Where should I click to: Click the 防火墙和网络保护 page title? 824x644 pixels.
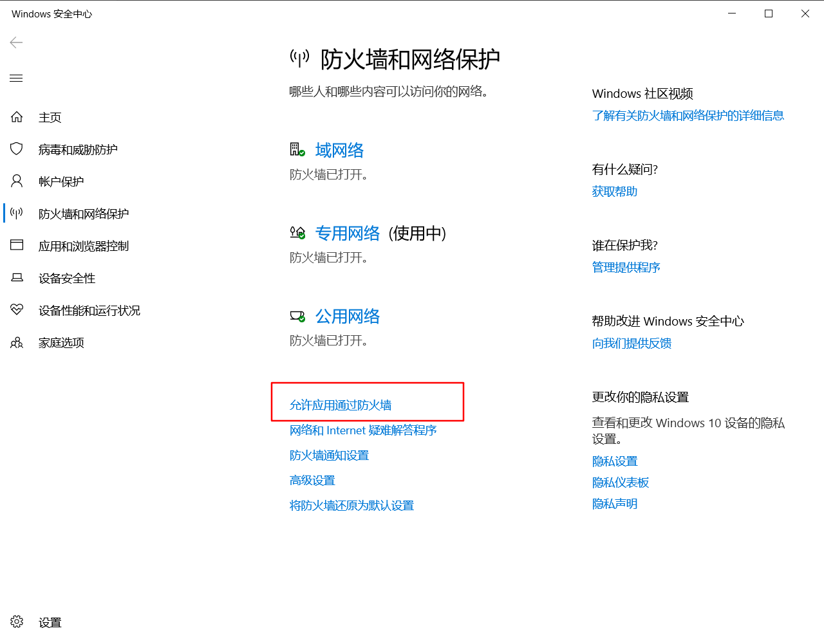tap(410, 59)
